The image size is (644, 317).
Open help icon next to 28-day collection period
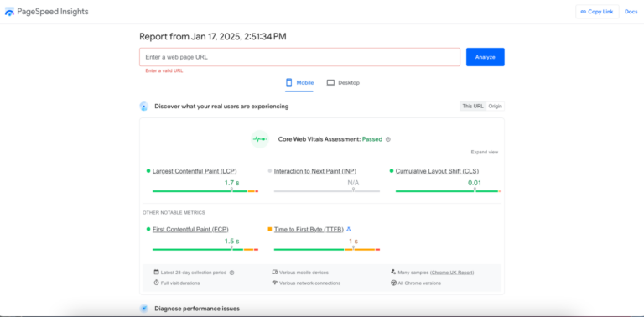(x=231, y=273)
